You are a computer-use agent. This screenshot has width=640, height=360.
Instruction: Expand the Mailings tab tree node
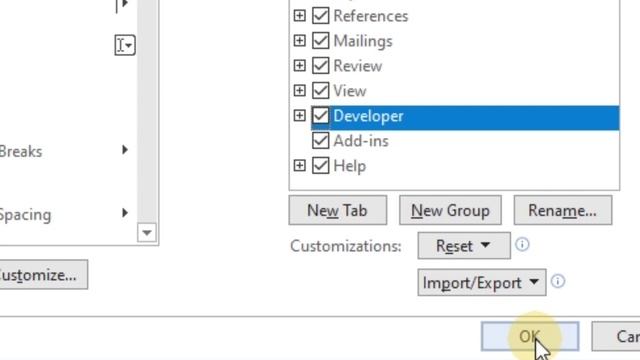300,40
